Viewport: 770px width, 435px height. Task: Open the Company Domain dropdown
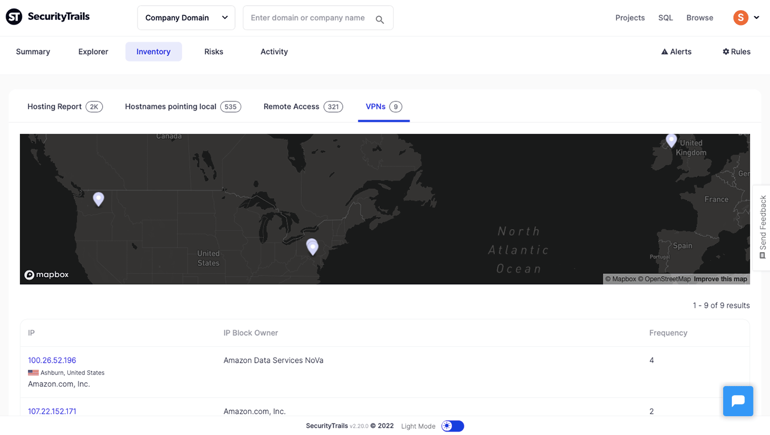pyautogui.click(x=186, y=18)
